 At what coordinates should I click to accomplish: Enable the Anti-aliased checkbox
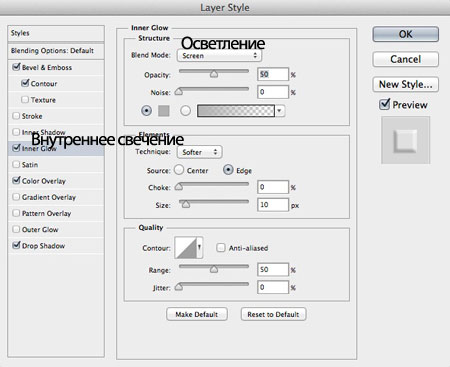click(x=221, y=248)
